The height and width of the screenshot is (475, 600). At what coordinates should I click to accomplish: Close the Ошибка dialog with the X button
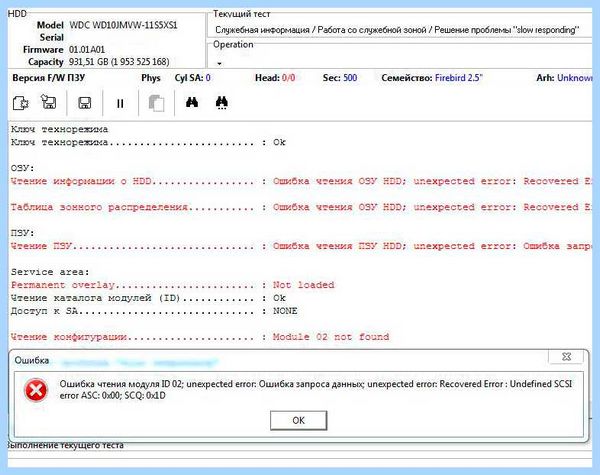pos(566,357)
